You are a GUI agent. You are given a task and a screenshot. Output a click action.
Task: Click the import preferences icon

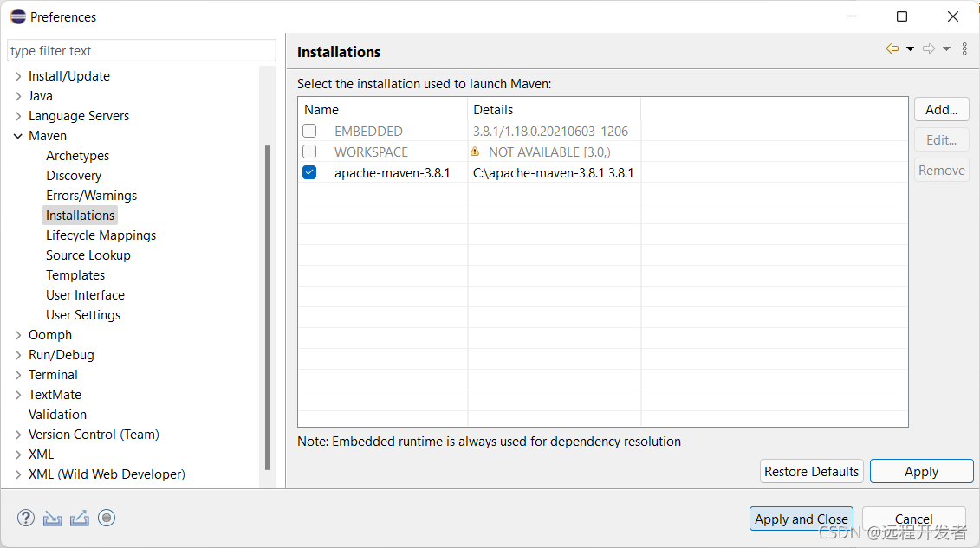coord(53,518)
